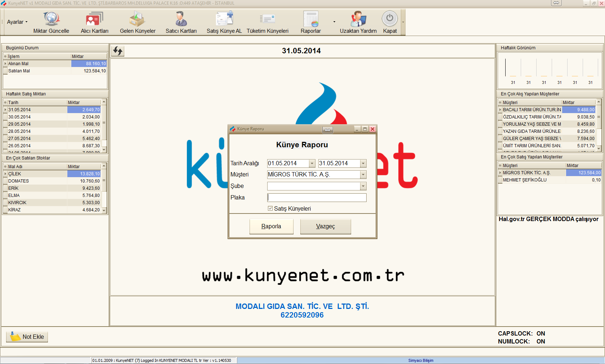Expand the Müşteri combo box
The image size is (605, 364).
click(363, 175)
